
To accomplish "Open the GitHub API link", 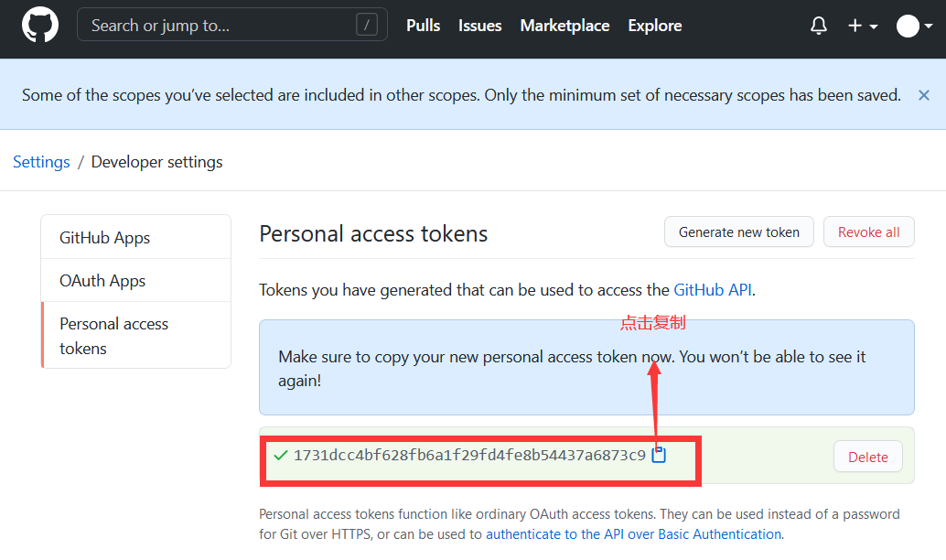I will click(713, 289).
